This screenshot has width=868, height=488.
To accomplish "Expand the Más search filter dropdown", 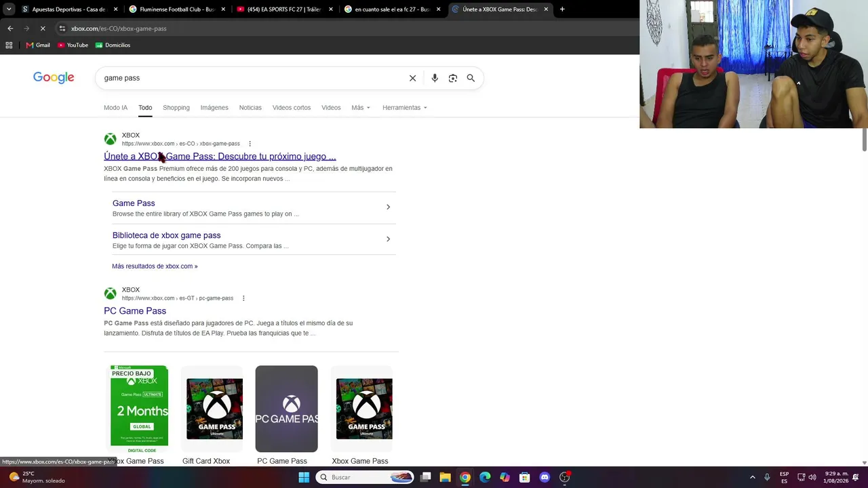I will click(361, 108).
